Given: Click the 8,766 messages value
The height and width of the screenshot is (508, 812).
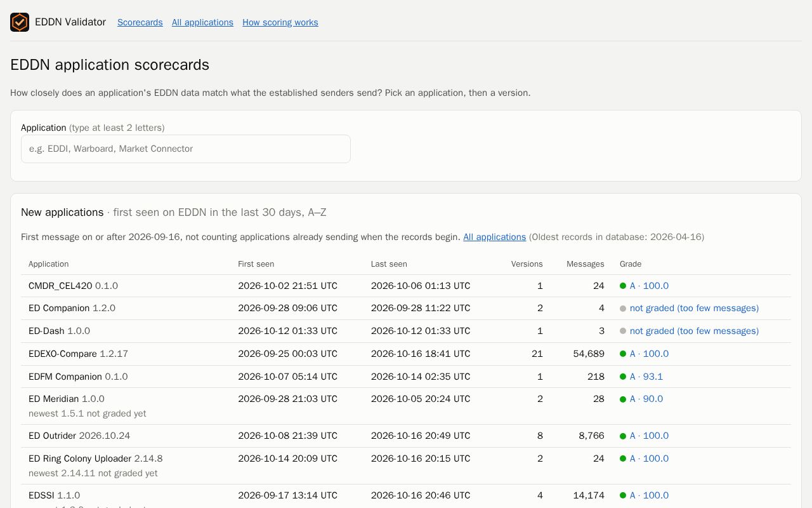Looking at the screenshot, I should (591, 436).
